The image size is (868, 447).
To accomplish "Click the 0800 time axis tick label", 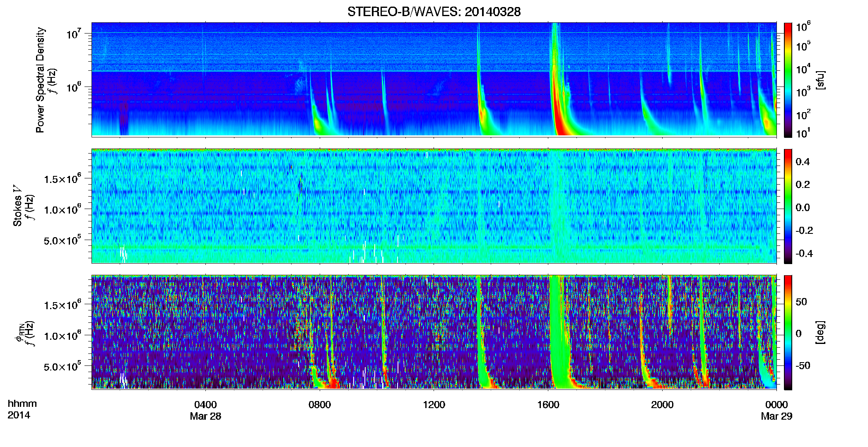I will click(x=320, y=404).
